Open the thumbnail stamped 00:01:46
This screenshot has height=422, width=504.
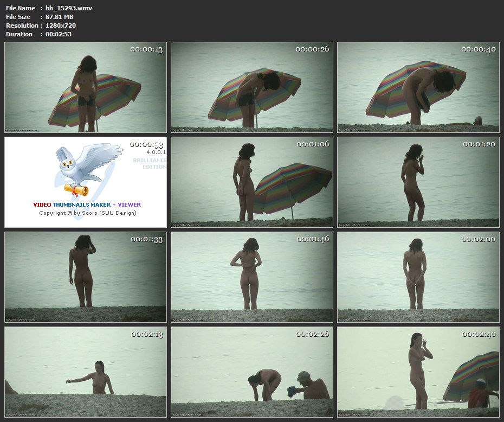252,277
